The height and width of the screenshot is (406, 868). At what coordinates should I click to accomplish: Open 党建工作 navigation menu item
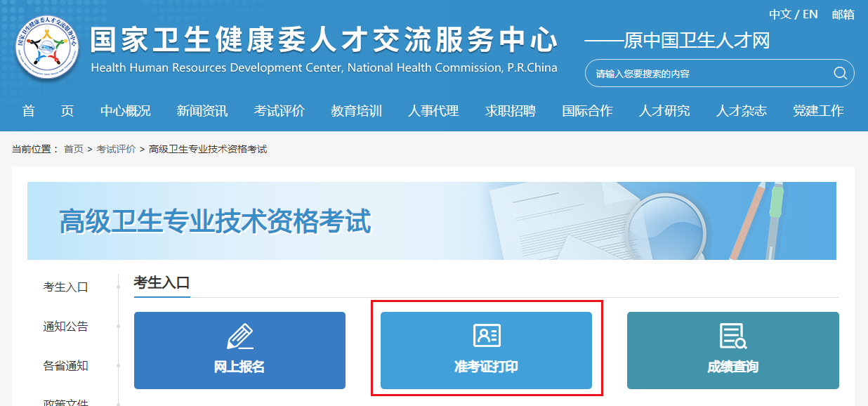point(818,110)
